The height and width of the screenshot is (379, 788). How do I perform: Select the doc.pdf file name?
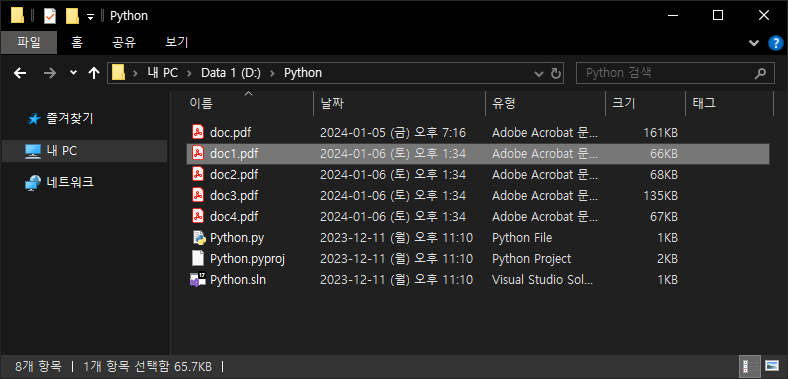(x=230, y=133)
